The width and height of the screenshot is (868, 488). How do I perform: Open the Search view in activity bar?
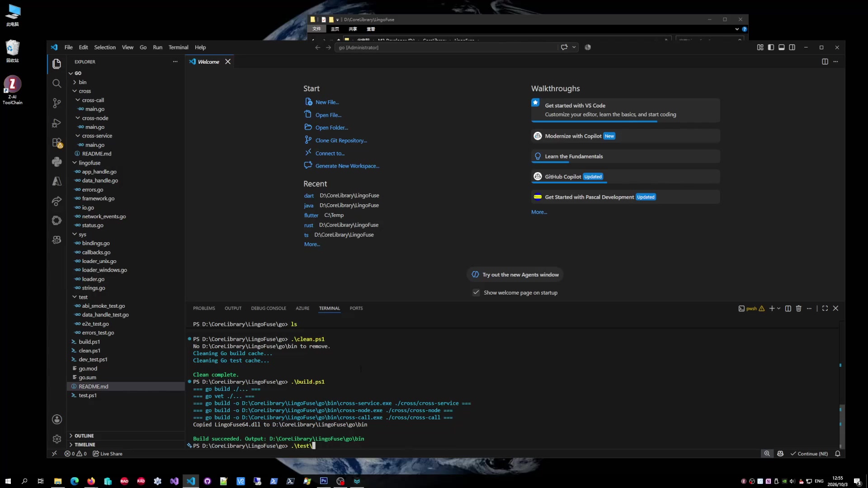(x=57, y=84)
